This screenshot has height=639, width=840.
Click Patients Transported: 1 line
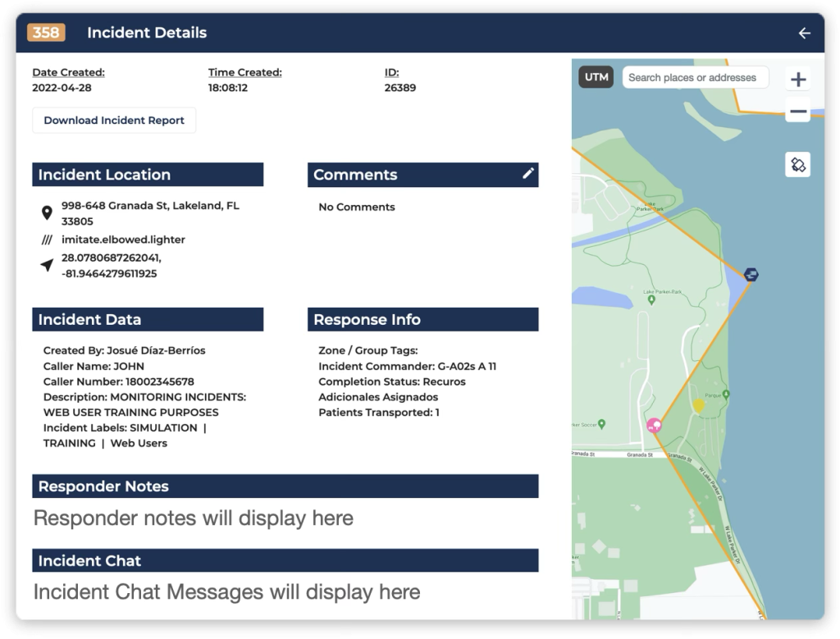click(x=379, y=413)
